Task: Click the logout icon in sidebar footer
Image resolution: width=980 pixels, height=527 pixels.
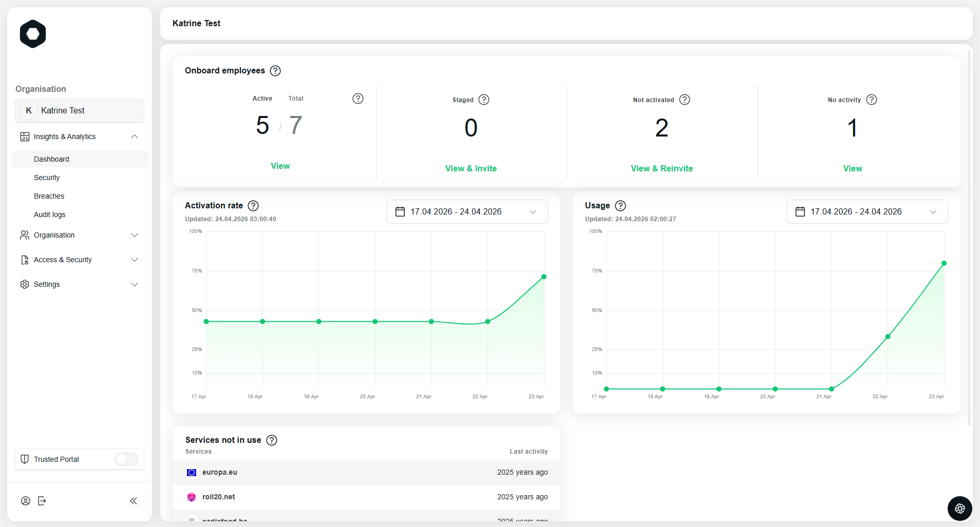Action: click(42, 501)
